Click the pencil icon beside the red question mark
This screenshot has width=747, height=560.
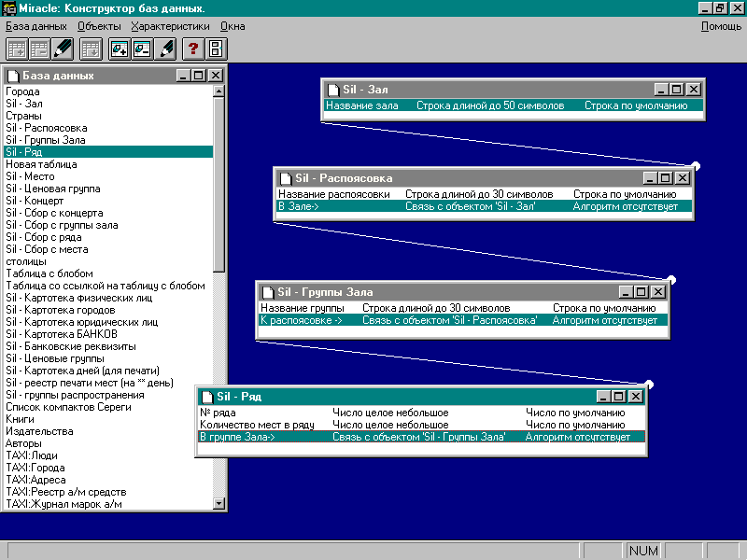click(x=165, y=49)
